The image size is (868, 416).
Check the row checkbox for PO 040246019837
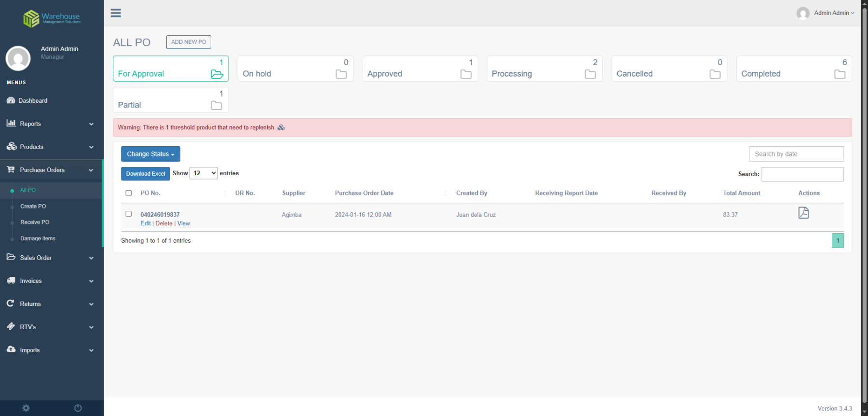pyautogui.click(x=129, y=214)
